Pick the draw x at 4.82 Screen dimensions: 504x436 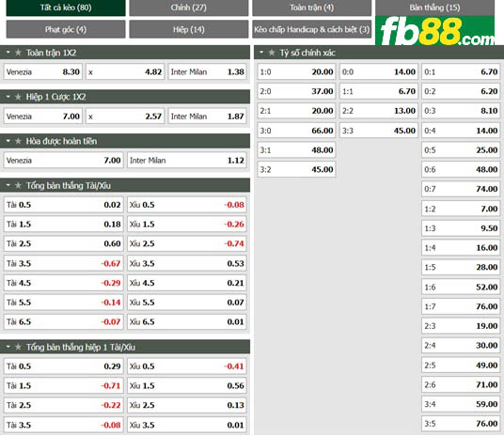125,71
